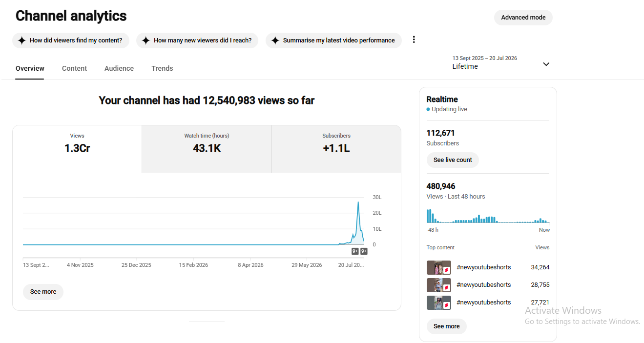The height and width of the screenshot is (343, 644).
Task: Select the Watch time (hours) metric card
Action: coord(207,149)
